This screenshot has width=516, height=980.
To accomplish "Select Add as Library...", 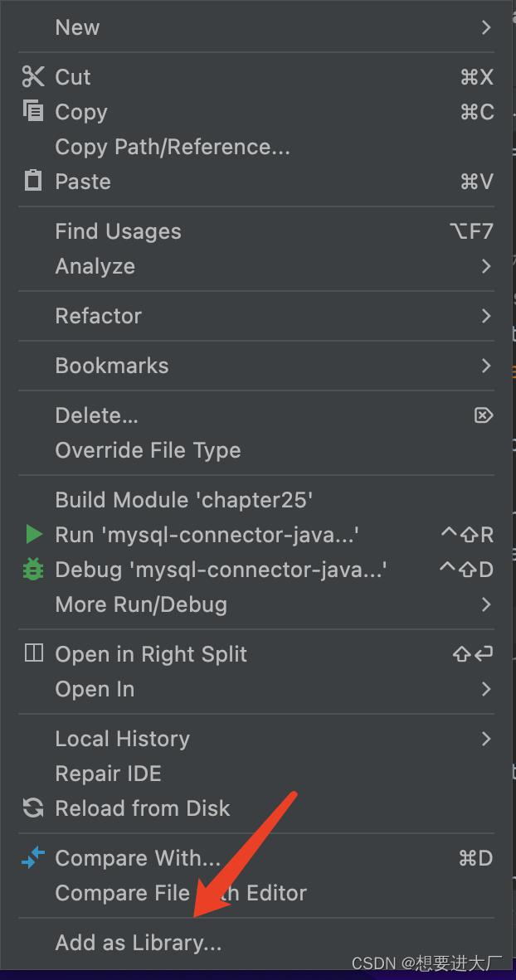I will 139,943.
